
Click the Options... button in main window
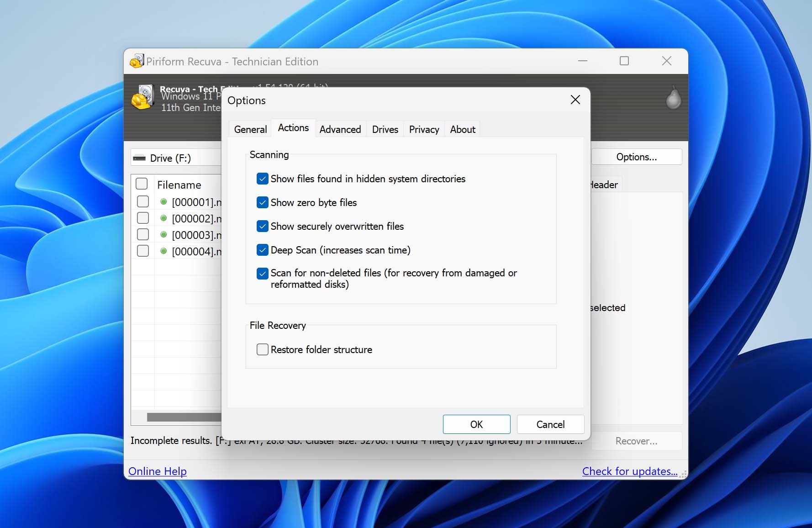[x=637, y=157]
